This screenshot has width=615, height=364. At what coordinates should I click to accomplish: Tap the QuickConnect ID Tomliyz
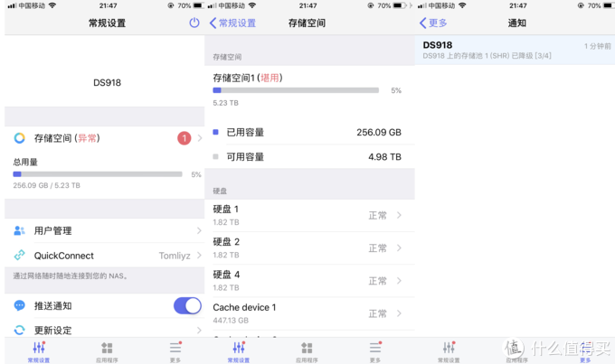(175, 256)
